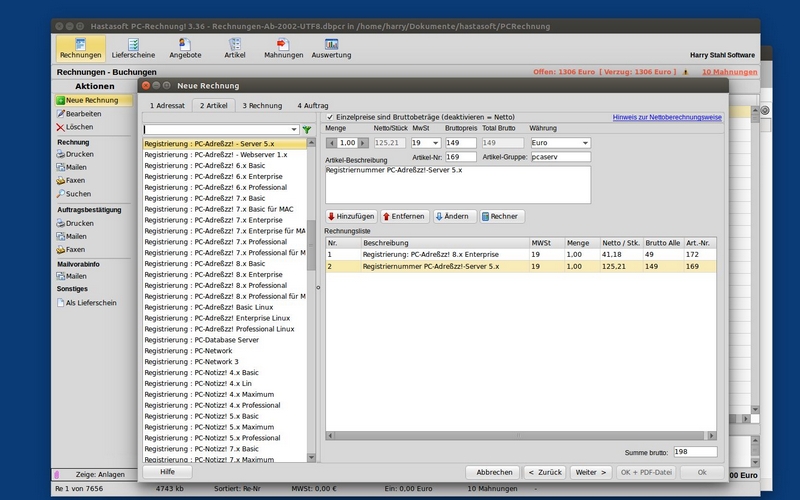This screenshot has width=800, height=500.
Task: Decrease Menge with the left arrow
Action: [x=332, y=143]
